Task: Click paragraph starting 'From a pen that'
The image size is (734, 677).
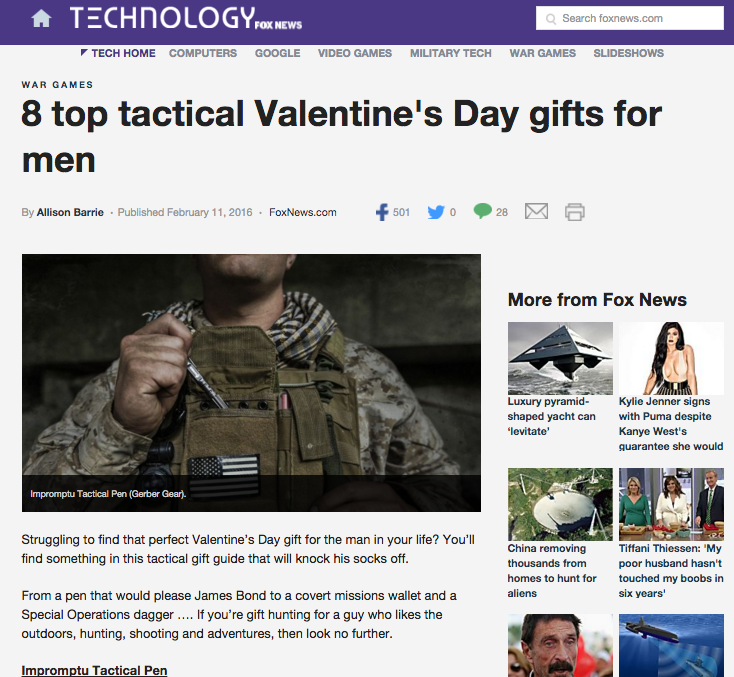Action: (x=239, y=615)
